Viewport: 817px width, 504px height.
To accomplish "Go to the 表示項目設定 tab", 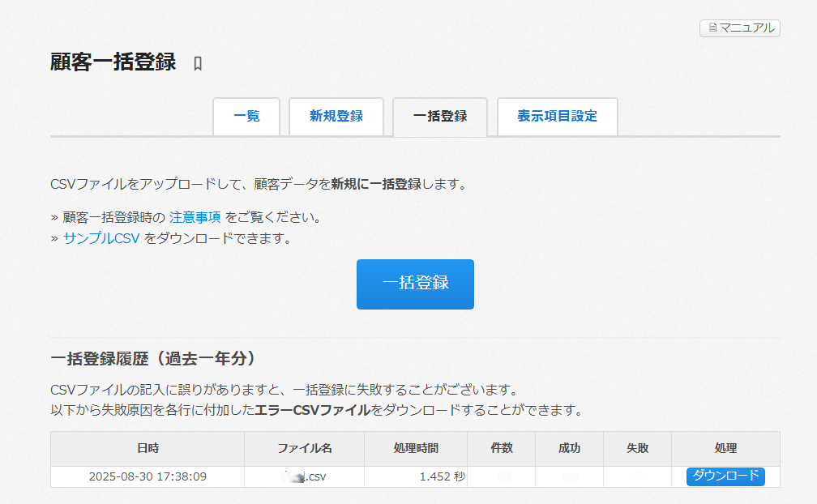I will pos(557,117).
